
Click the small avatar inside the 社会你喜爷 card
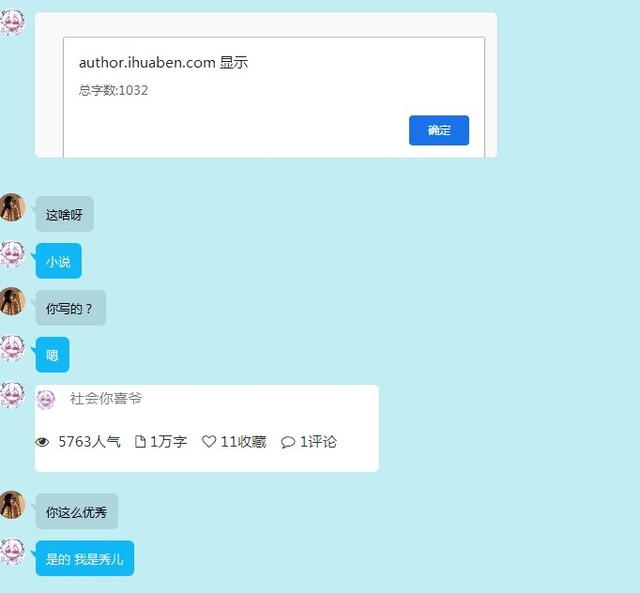pos(46,399)
